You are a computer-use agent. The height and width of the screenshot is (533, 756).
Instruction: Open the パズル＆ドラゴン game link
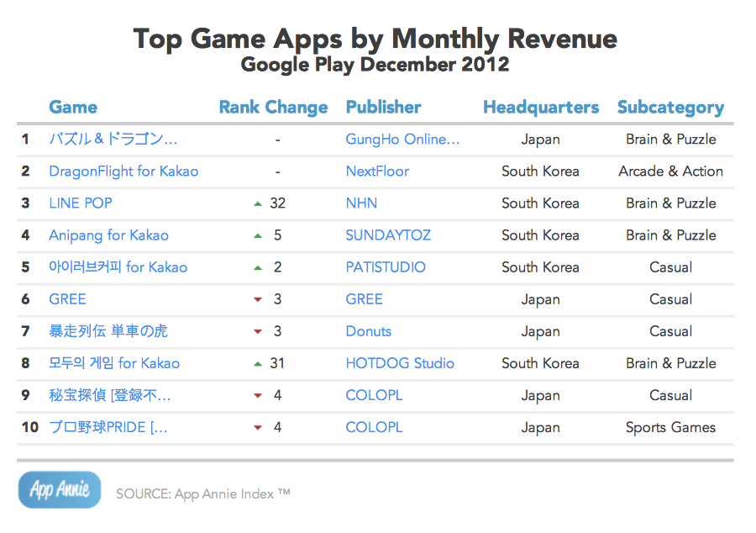pos(113,139)
